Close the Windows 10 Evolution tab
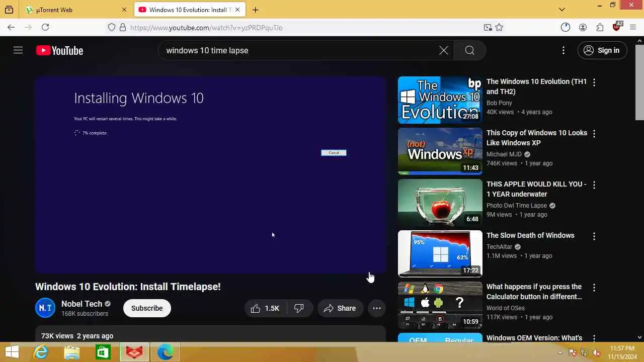644x362 pixels. click(x=238, y=10)
